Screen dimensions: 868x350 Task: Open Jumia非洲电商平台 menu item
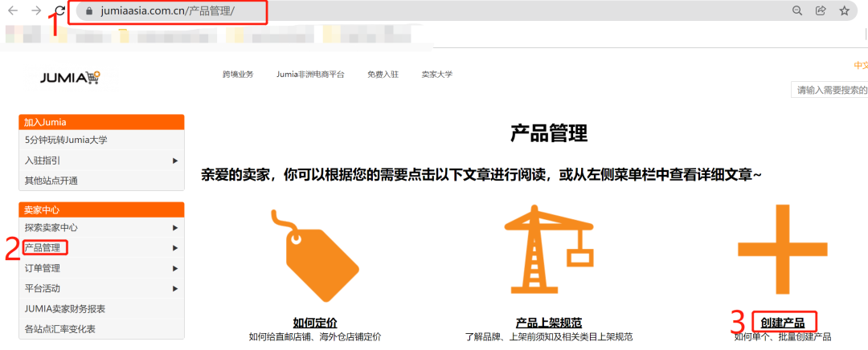pos(310,74)
